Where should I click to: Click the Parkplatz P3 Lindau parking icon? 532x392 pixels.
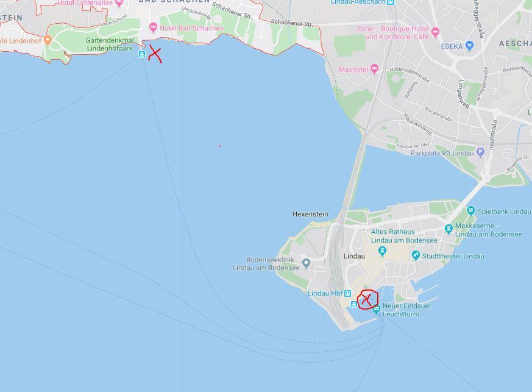click(480, 153)
